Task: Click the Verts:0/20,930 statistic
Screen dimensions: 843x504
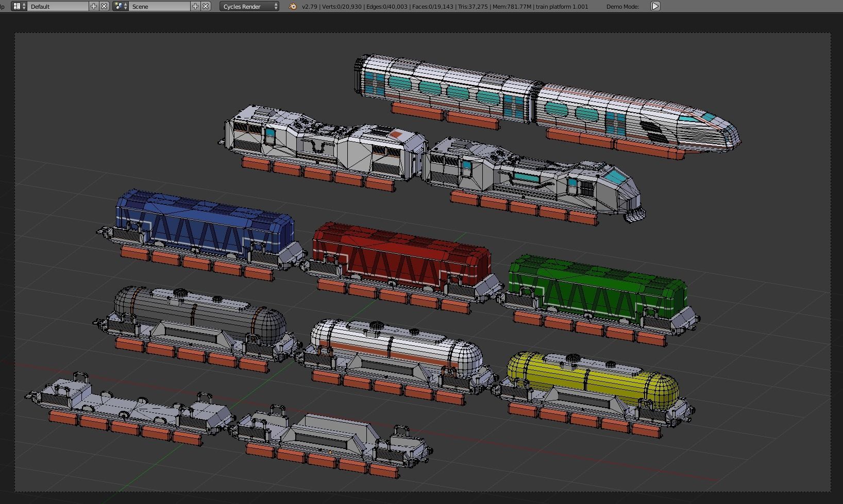Action: tap(342, 7)
